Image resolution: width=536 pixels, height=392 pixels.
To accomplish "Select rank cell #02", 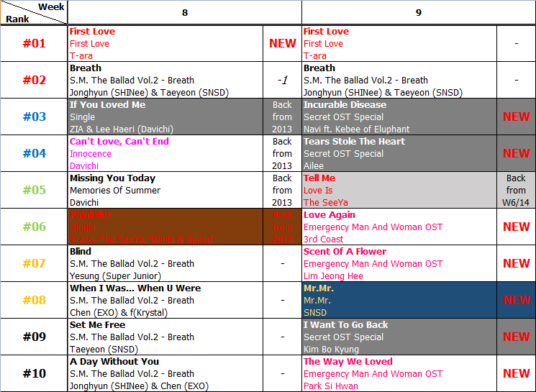I will click(x=34, y=80).
